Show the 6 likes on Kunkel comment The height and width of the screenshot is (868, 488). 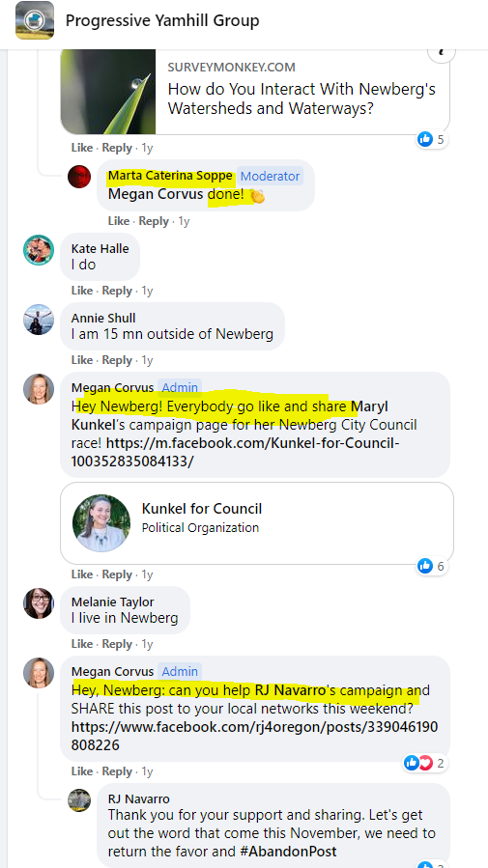coord(432,566)
